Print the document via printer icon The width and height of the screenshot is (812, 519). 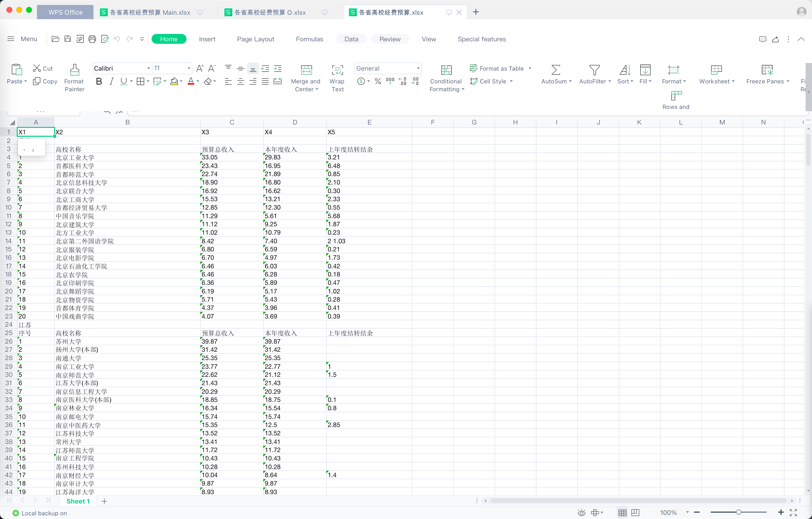pyautogui.click(x=92, y=39)
